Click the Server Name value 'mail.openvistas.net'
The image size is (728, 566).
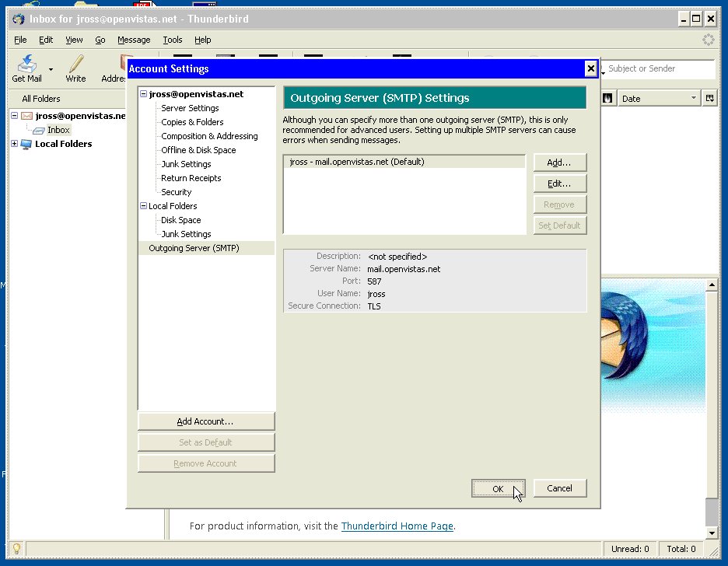click(x=404, y=269)
